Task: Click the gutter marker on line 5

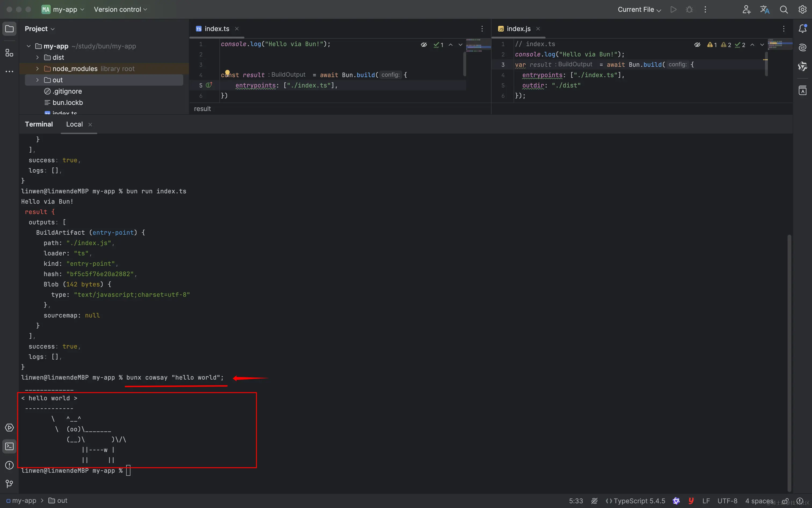Action: click(x=209, y=85)
